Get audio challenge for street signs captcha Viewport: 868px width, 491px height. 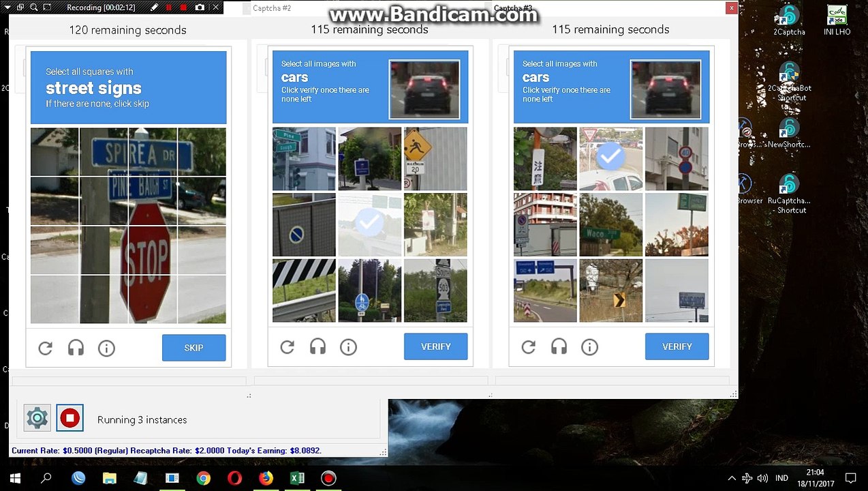coord(76,348)
